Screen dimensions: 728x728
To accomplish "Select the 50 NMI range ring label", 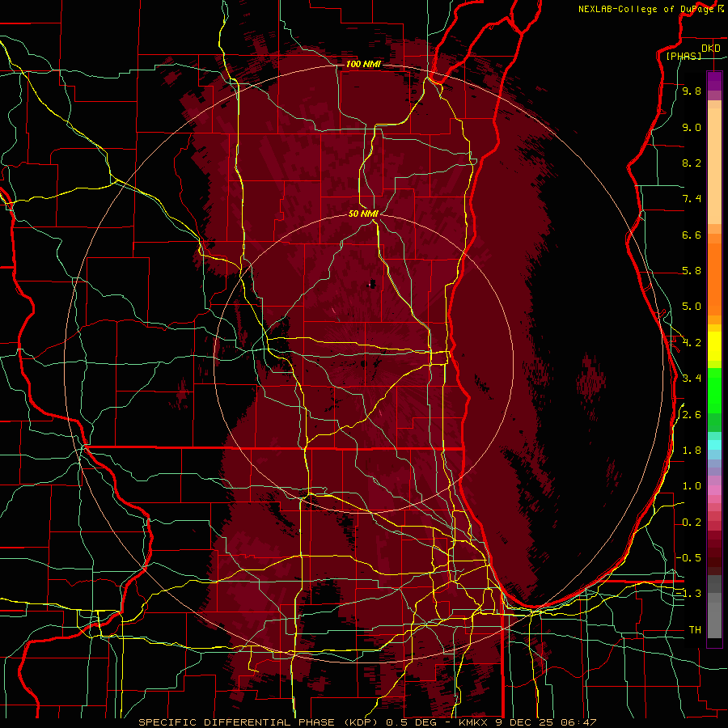I will click(363, 214).
